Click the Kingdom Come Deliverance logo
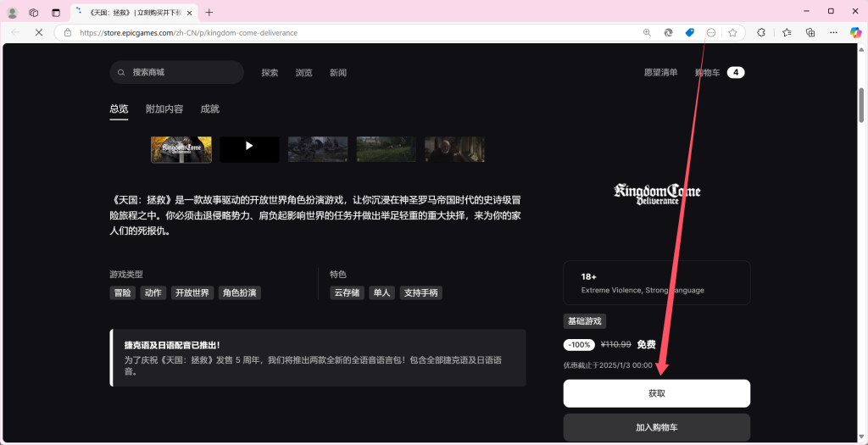This screenshot has height=445, width=868. point(657,194)
